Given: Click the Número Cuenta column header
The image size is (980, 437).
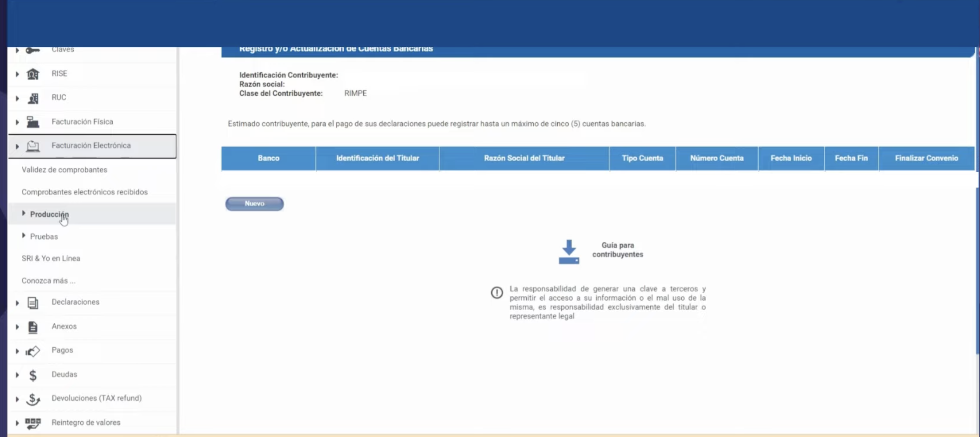Looking at the screenshot, I should pos(717,158).
